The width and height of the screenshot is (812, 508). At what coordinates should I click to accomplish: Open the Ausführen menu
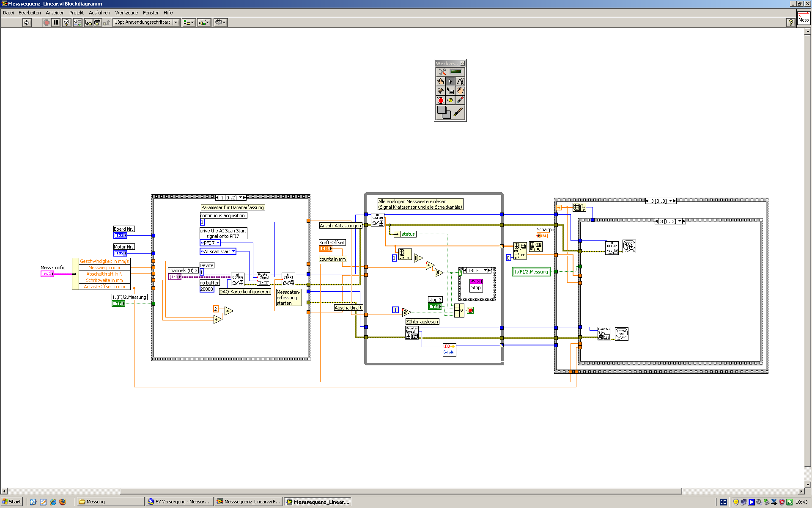tap(99, 13)
